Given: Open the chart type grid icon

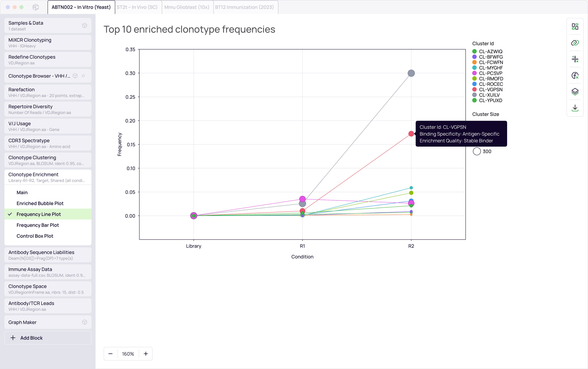Looking at the screenshot, I should click(x=575, y=26).
